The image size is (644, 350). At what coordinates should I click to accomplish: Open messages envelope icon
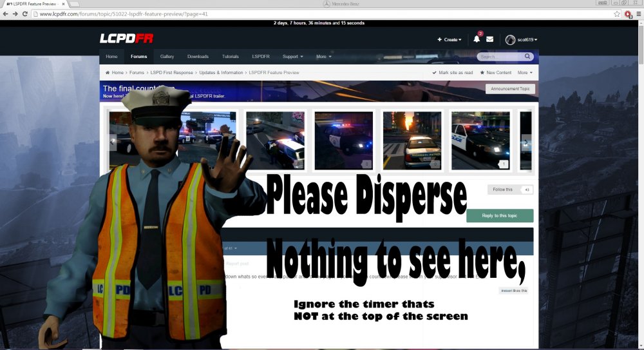pos(489,39)
